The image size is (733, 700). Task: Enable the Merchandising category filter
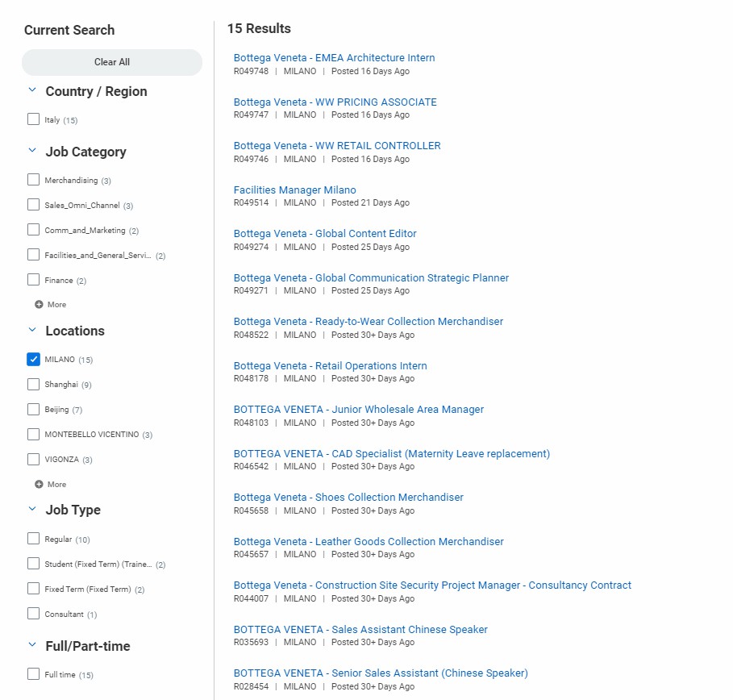click(33, 180)
